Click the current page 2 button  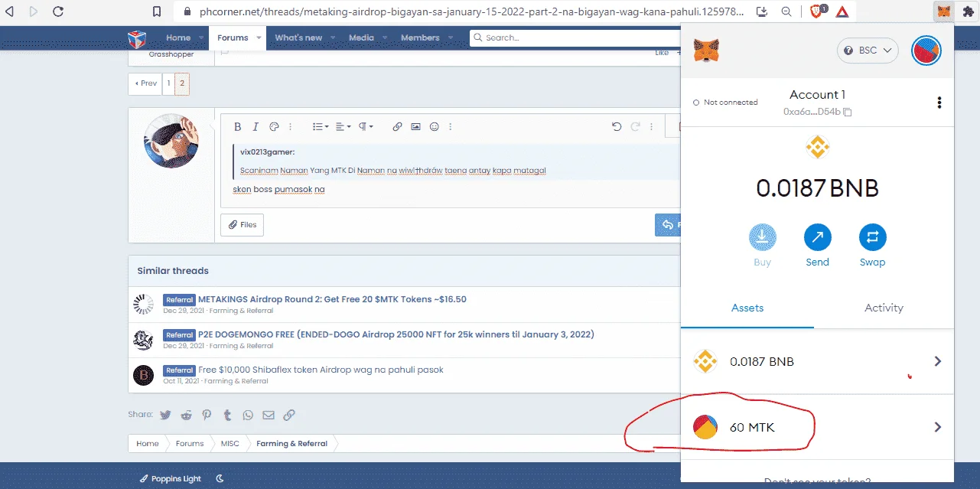pos(182,83)
